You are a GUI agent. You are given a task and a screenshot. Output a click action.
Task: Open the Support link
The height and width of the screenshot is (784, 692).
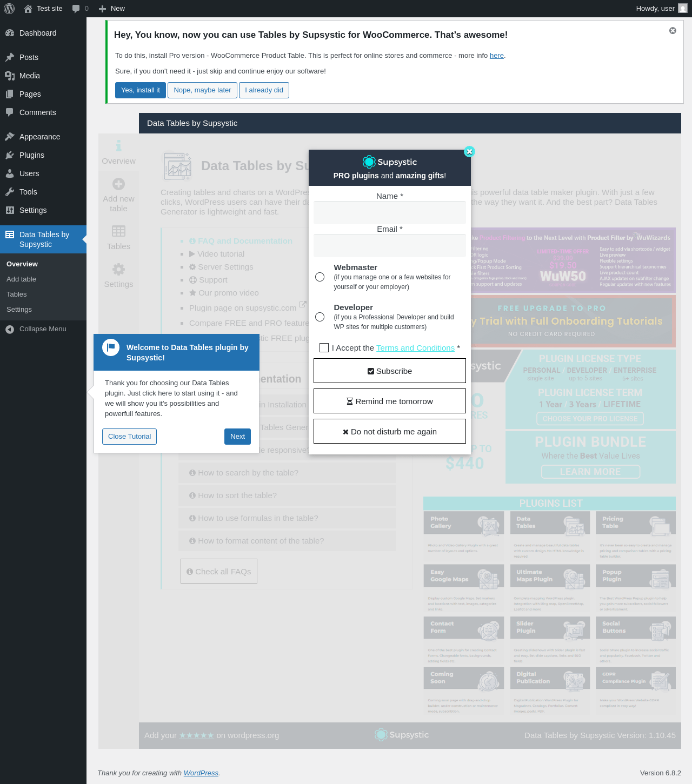pos(208,280)
